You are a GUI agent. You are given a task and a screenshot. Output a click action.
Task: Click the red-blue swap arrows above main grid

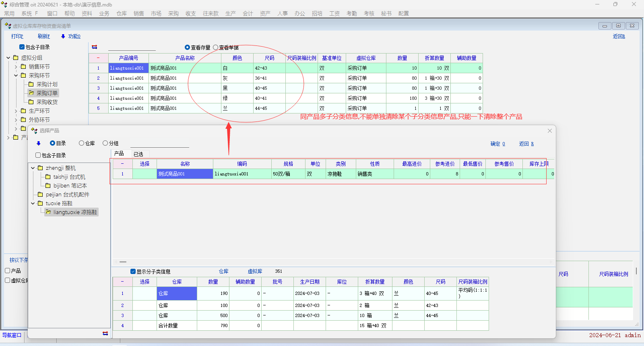point(95,47)
